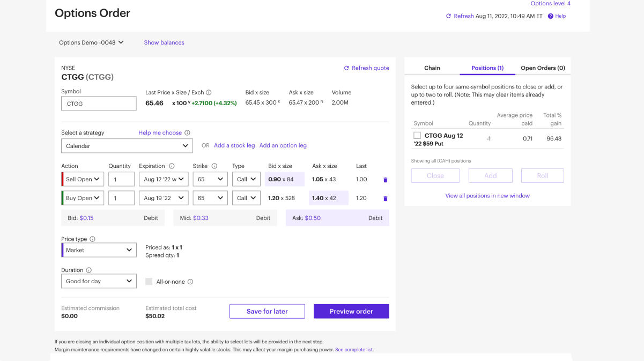This screenshot has width=644, height=361.
Task: Click the Refresh quote icon
Action: click(x=346, y=68)
